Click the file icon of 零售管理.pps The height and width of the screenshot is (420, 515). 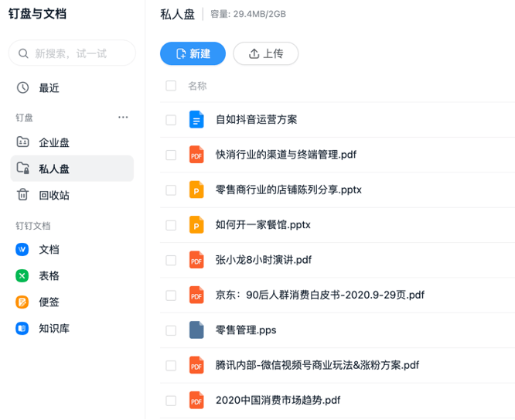(x=196, y=330)
